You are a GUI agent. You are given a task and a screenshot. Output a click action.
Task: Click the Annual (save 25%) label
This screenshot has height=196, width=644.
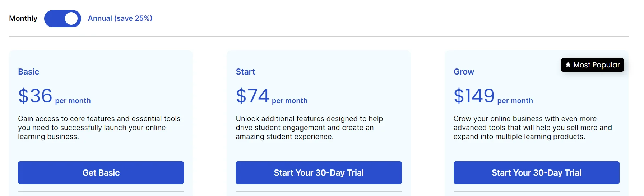(120, 18)
